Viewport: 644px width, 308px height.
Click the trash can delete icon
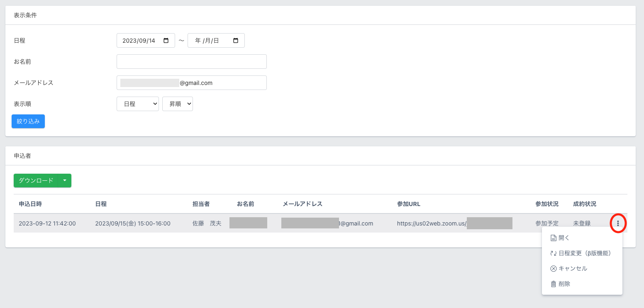point(553,284)
